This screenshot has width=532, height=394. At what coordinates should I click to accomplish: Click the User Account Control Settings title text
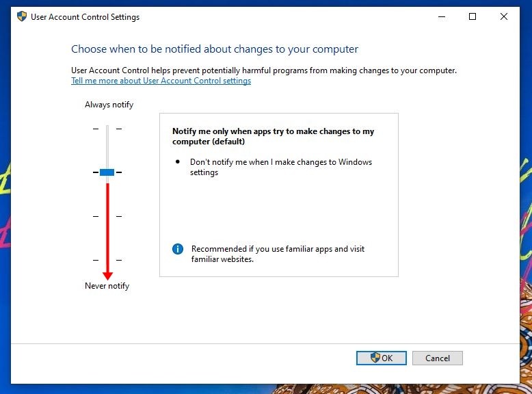pos(85,17)
